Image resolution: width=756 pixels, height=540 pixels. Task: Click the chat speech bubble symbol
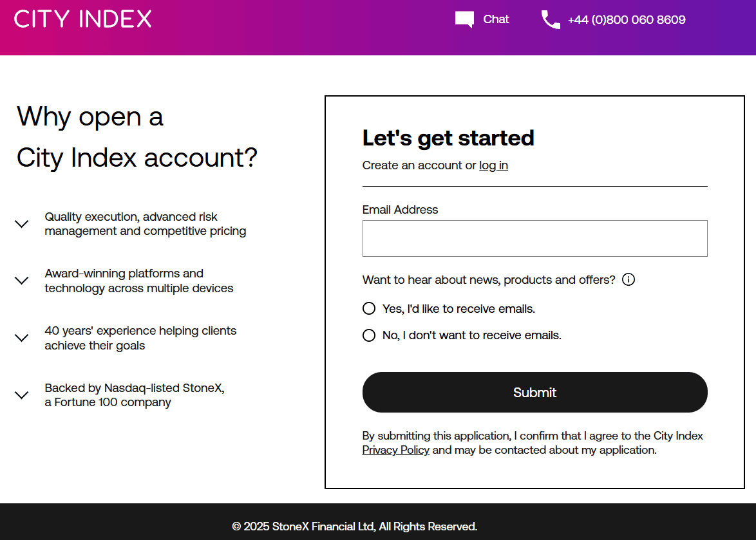click(x=464, y=19)
